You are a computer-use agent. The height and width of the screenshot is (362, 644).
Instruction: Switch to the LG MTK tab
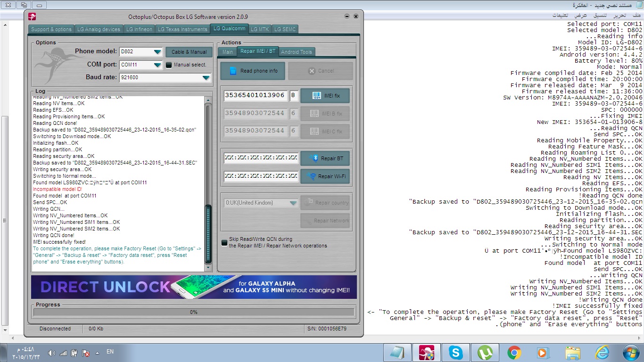260,29
